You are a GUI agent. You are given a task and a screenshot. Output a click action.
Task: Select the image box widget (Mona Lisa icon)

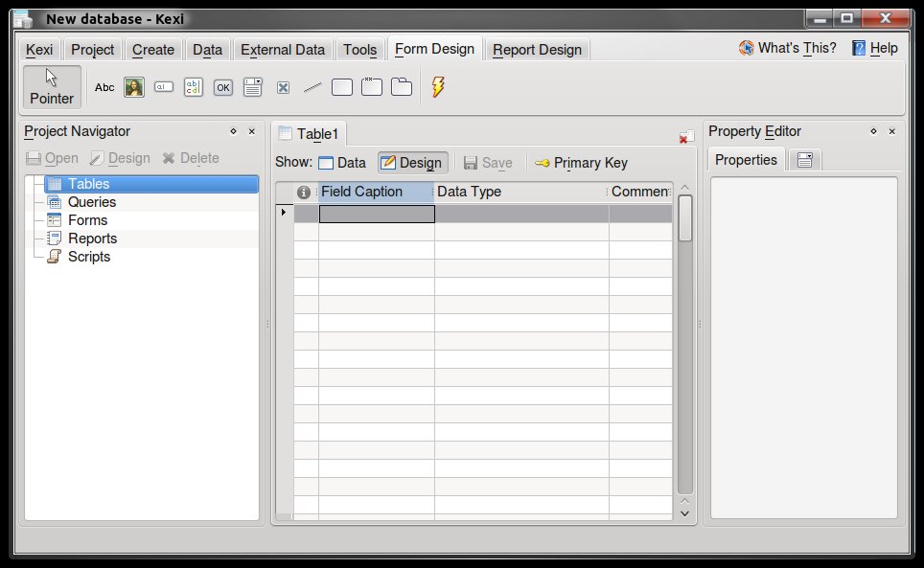coord(134,87)
